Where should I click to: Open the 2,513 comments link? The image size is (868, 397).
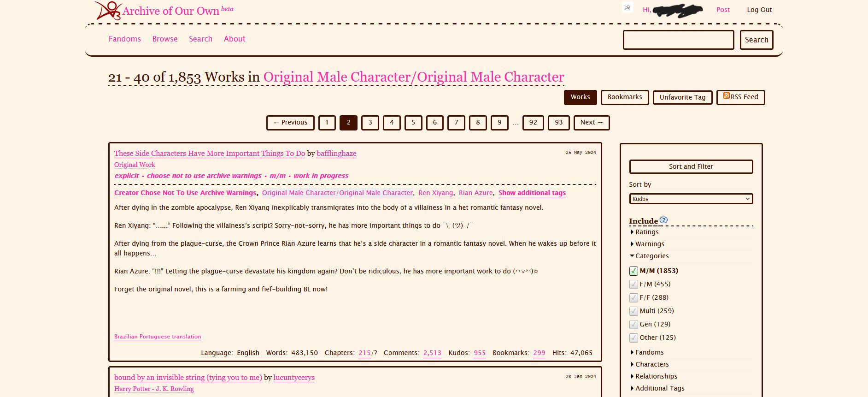click(432, 353)
